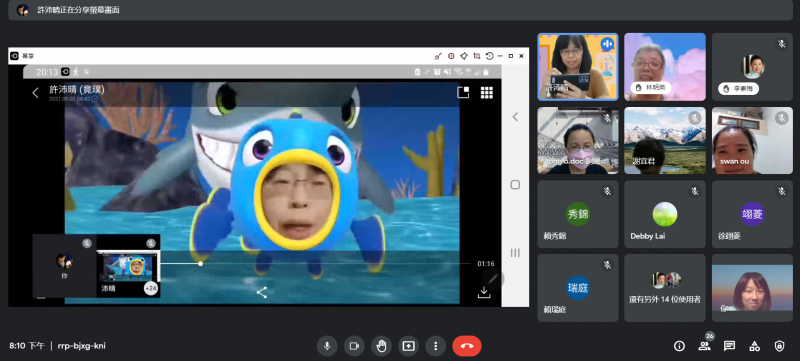Click the Debby Lai name label
This screenshot has width=800, height=361.
click(647, 236)
